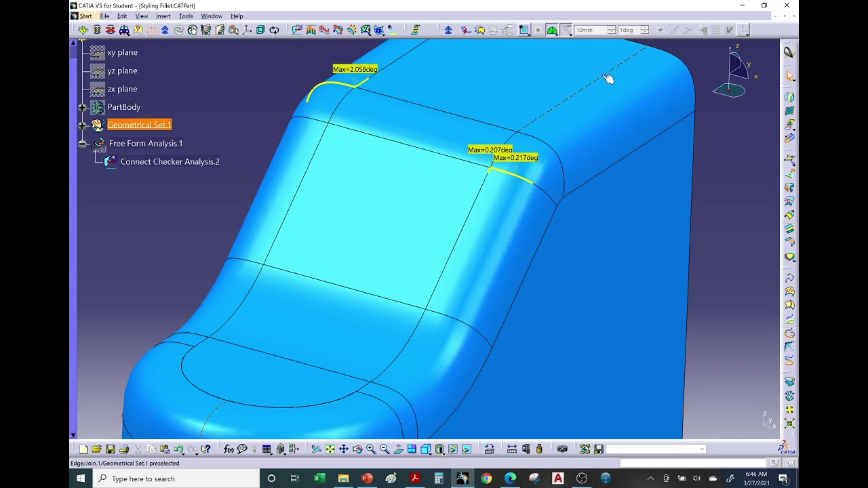Click the Capture camera icon

562,449
